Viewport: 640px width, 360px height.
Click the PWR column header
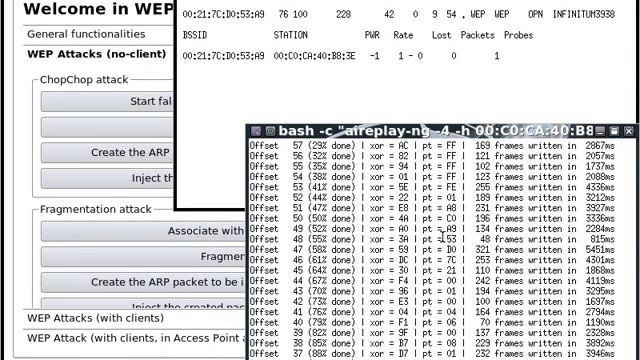(372, 35)
